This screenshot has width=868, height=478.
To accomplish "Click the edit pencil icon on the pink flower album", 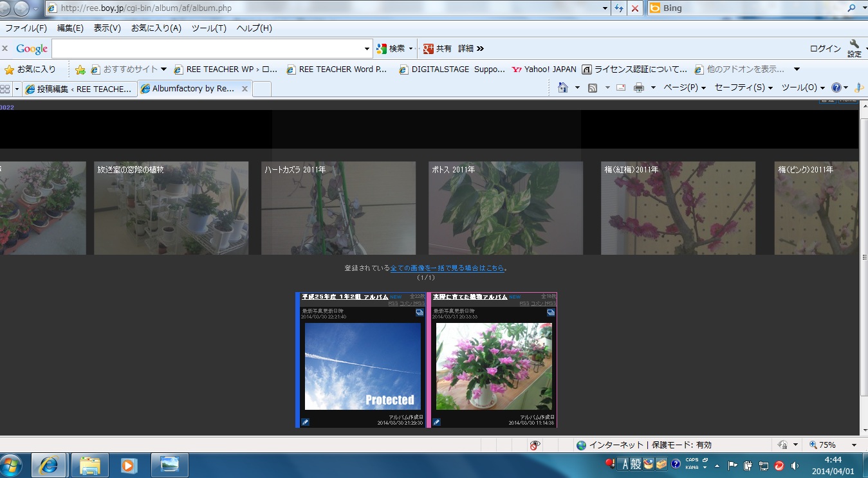I will click(436, 422).
